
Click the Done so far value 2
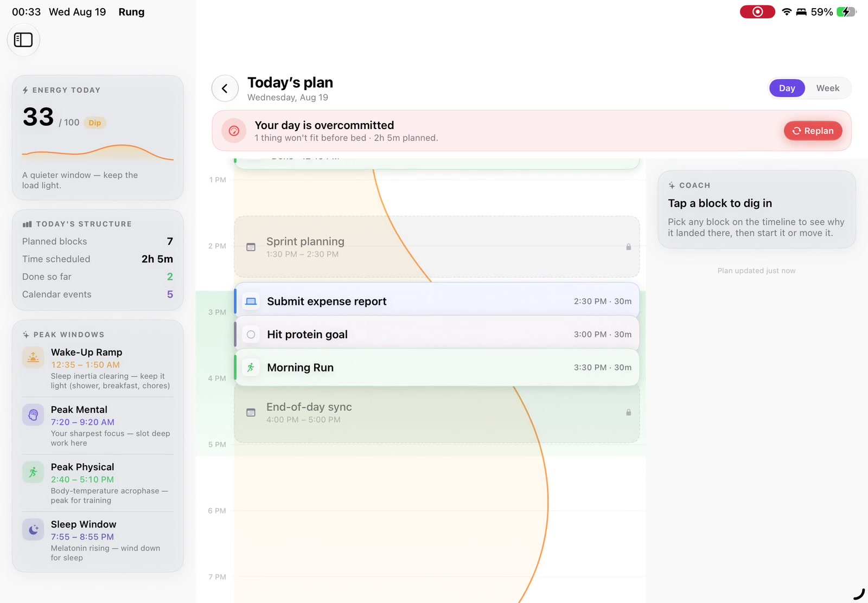click(170, 277)
